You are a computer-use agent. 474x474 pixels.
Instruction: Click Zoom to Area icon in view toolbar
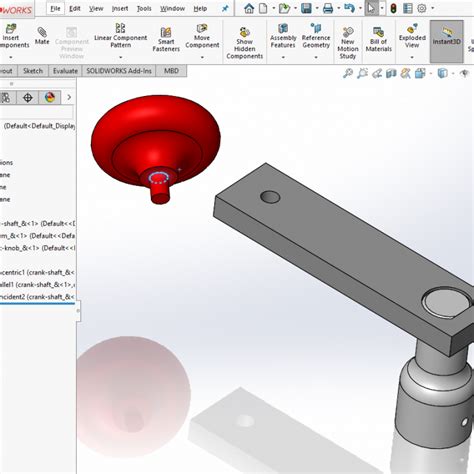pyautogui.click(x=362, y=73)
